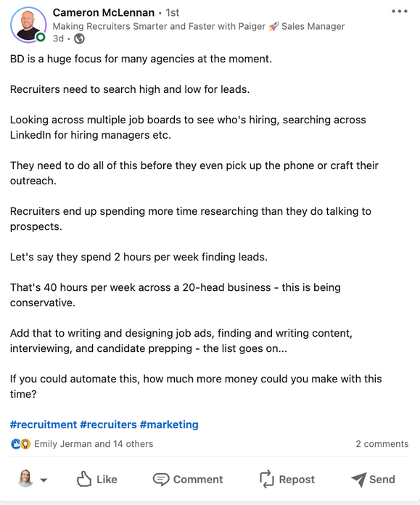Click the Send paper plane icon

(x=358, y=479)
